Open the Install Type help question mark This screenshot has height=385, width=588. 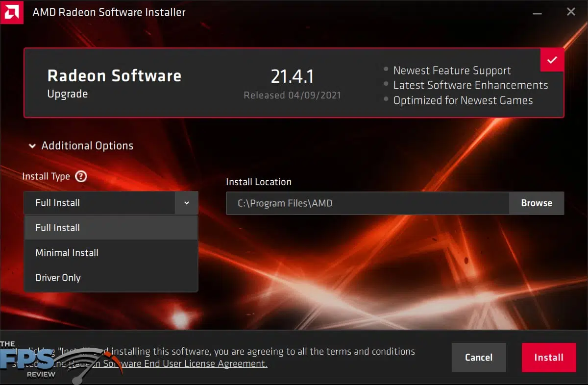pyautogui.click(x=81, y=176)
